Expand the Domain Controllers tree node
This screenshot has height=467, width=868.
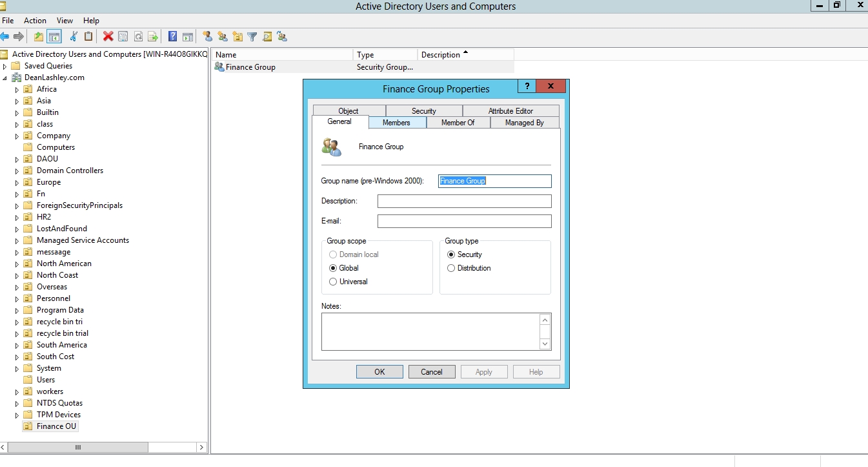click(x=17, y=171)
